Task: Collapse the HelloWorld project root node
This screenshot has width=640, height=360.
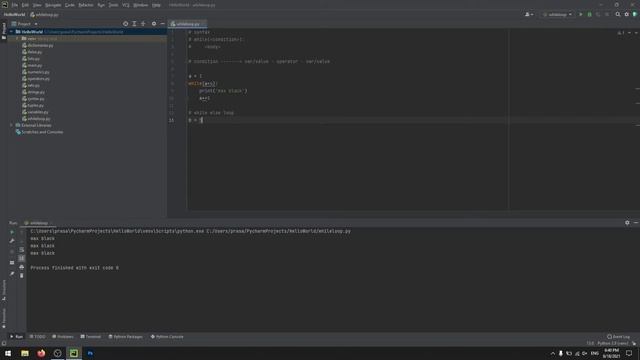Action: (11, 32)
